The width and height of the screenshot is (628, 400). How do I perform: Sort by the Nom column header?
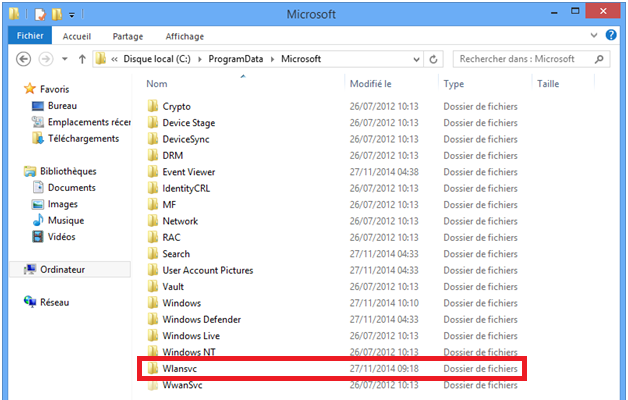(x=157, y=84)
